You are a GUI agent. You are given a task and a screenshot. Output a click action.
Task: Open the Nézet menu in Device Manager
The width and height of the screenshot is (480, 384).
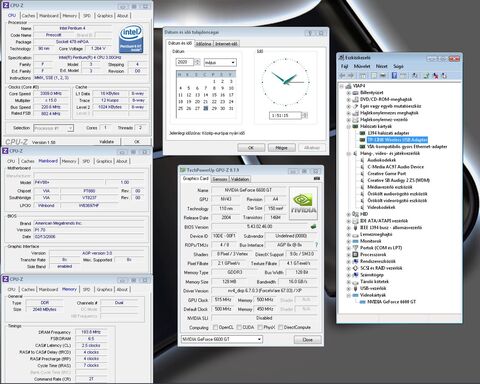(382, 66)
